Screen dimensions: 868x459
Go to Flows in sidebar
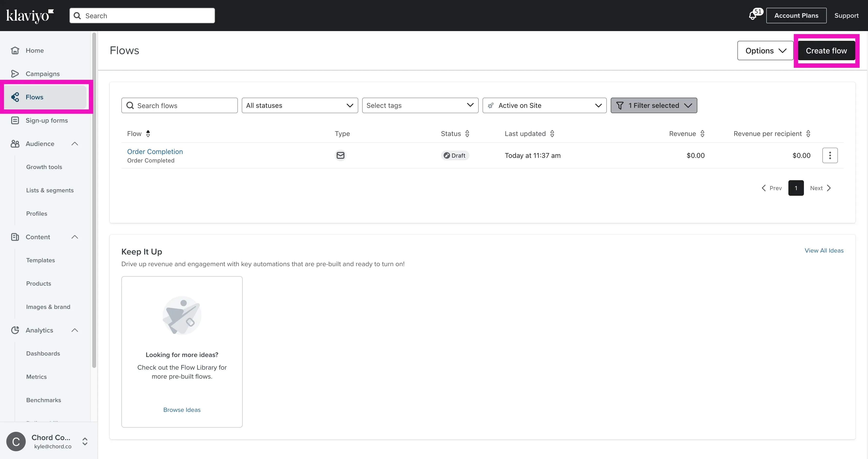(x=45, y=97)
